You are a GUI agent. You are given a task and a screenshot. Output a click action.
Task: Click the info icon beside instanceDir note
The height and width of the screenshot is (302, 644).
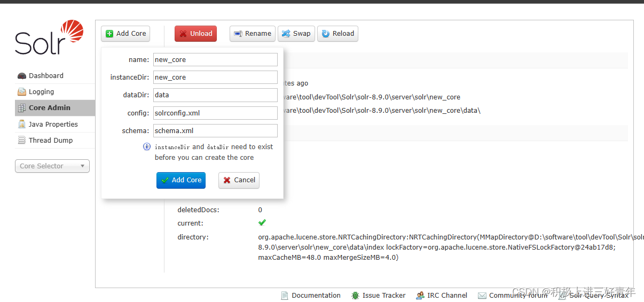(x=146, y=146)
